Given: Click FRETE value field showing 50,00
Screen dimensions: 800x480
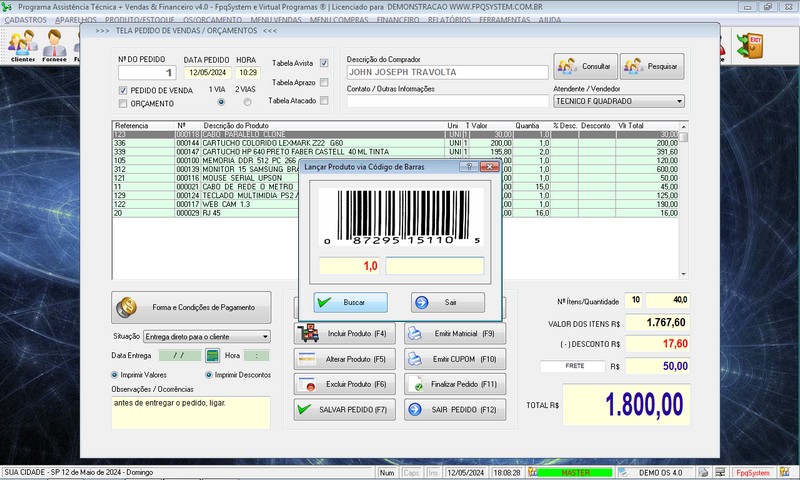Looking at the screenshot, I should (658, 366).
